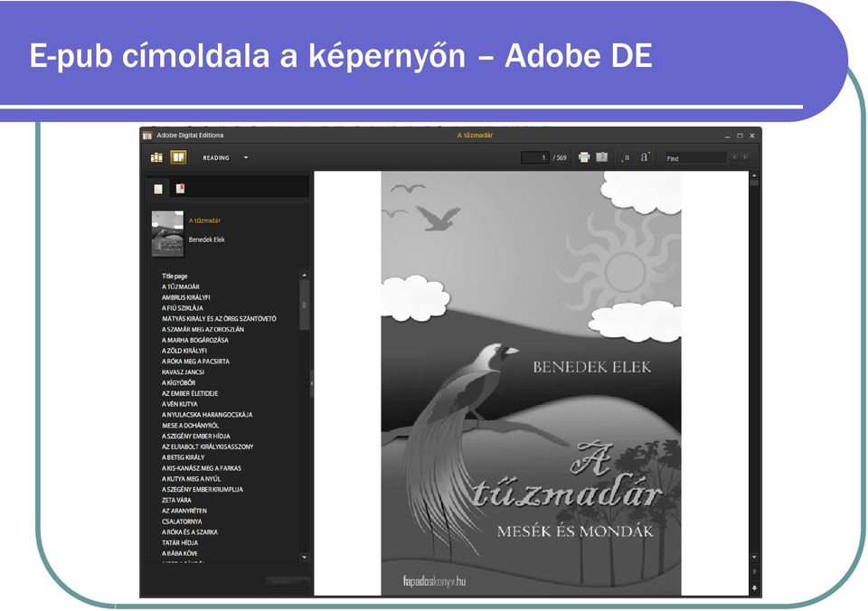The height and width of the screenshot is (611, 868).
Task: Open the Table of Contents panel tab
Action: [158, 189]
